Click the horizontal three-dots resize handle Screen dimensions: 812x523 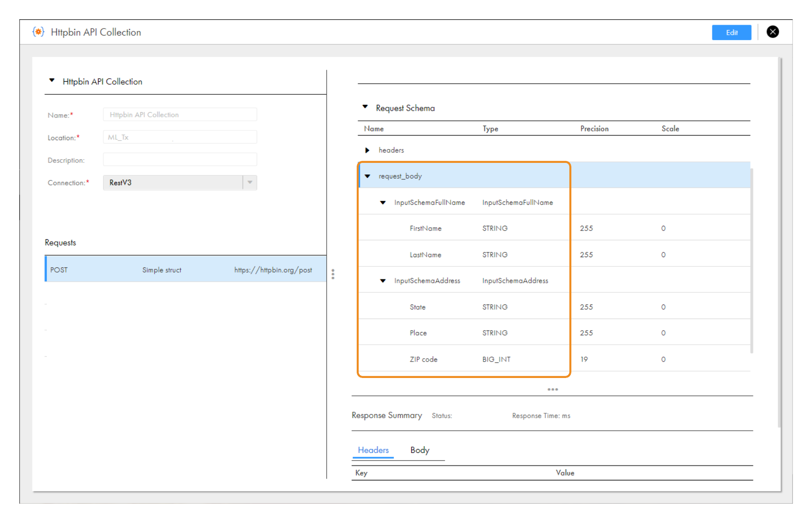click(x=552, y=389)
